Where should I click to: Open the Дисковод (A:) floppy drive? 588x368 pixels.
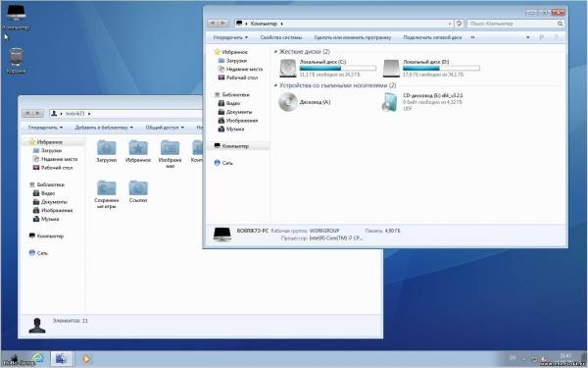pos(288,102)
